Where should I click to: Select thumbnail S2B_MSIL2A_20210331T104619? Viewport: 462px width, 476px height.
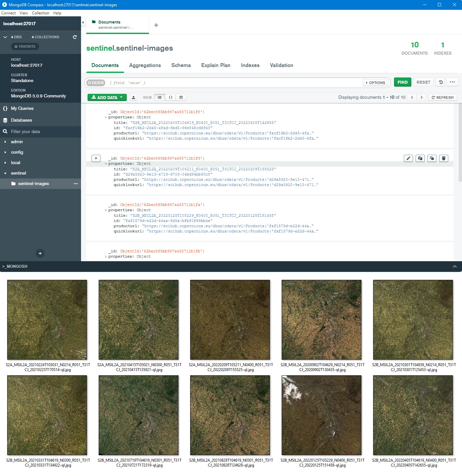[47, 415]
